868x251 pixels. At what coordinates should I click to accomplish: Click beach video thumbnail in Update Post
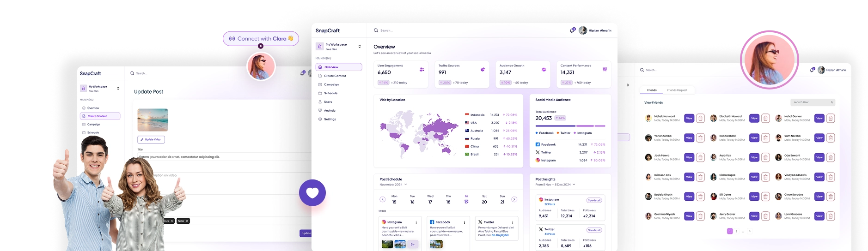click(153, 120)
